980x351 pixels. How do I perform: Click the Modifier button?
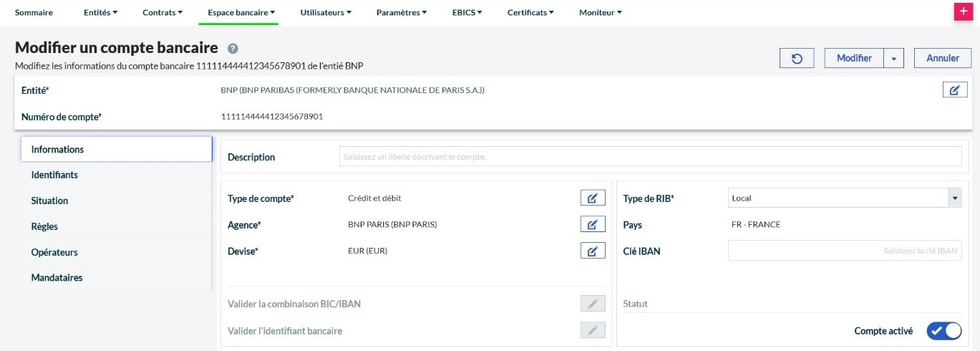click(x=854, y=59)
